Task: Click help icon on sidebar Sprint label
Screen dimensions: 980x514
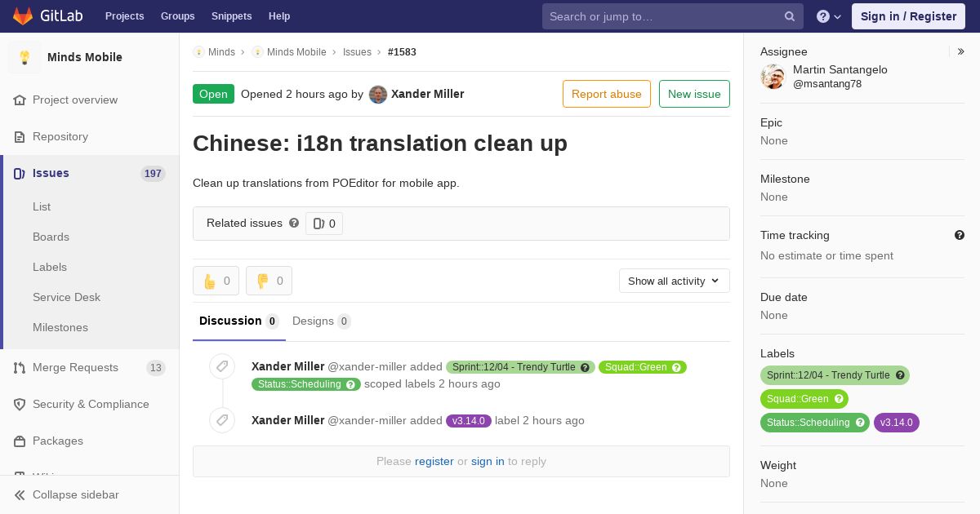Action: (x=900, y=375)
